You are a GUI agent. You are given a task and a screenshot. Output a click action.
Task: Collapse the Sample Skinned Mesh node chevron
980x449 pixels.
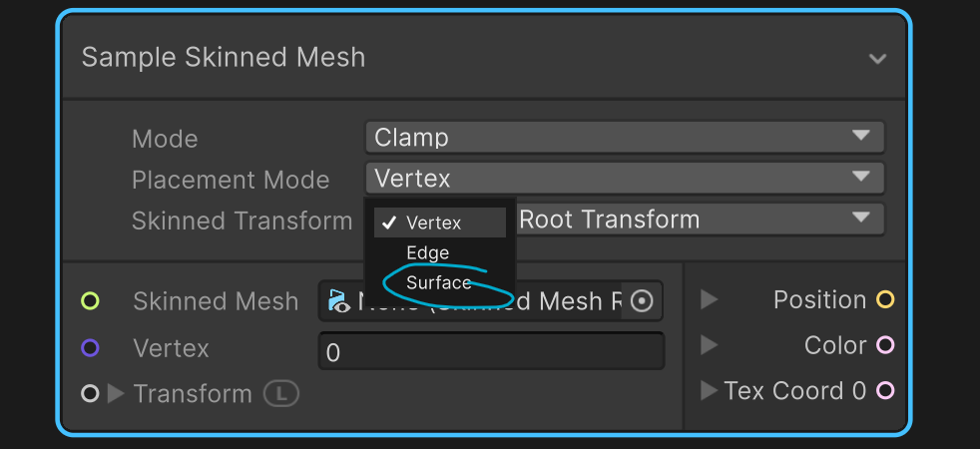click(877, 59)
